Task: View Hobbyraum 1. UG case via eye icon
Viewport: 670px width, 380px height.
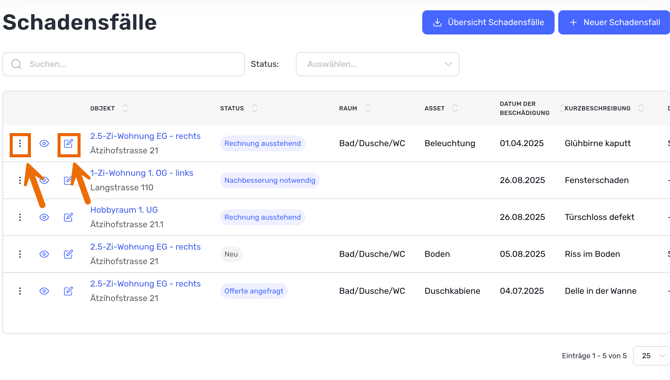Action: point(44,217)
